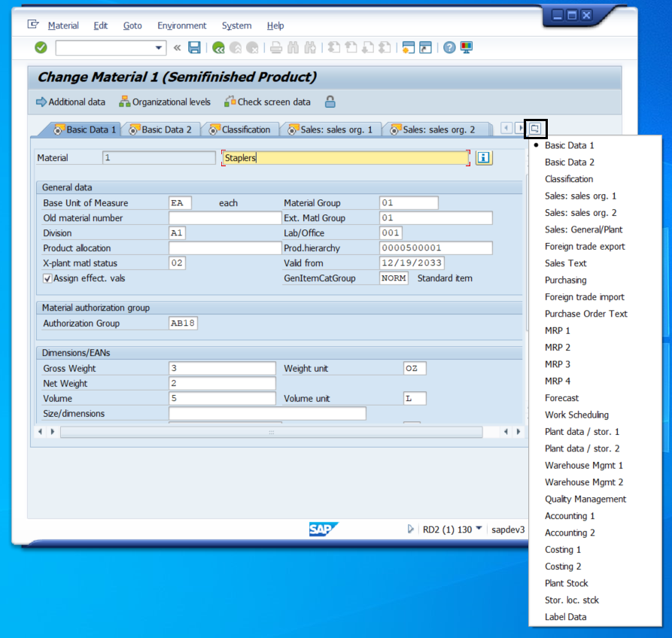This screenshot has width=672, height=638.
Task: Open the Sales: sales org. 1 tab
Action: 331,129
